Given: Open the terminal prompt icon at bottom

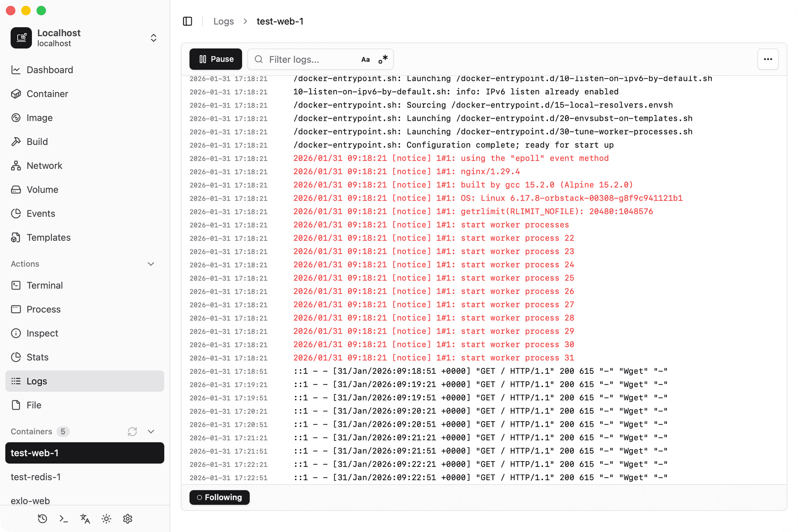Looking at the screenshot, I should tap(64, 519).
